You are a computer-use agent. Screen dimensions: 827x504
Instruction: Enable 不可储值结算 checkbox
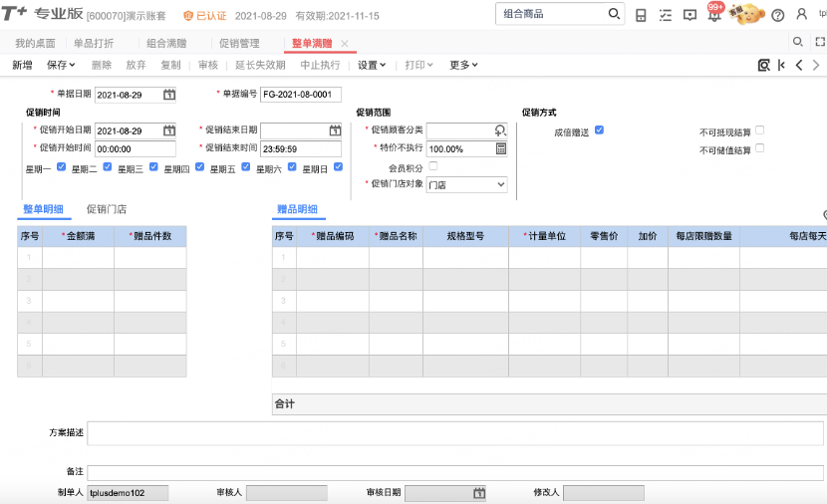click(x=759, y=148)
